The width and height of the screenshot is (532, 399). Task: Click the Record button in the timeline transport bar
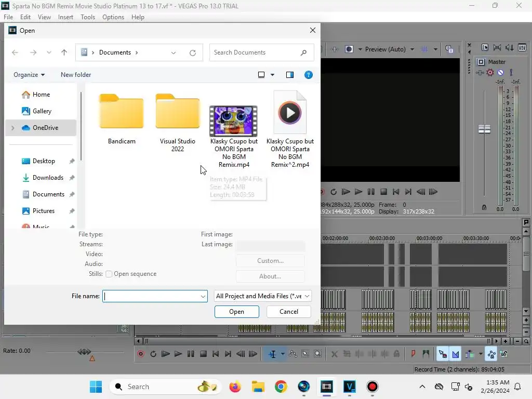(141, 354)
